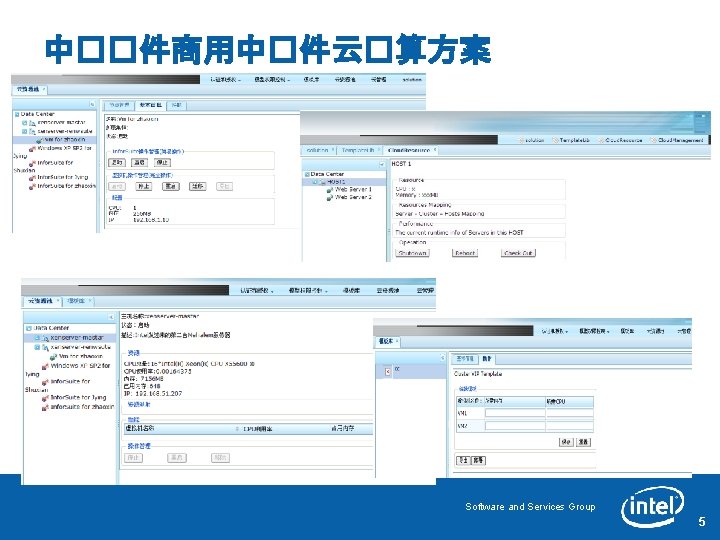Collapse sidebar in bottom-right window
Viewport: 720px width, 540px height.
(x=442, y=357)
